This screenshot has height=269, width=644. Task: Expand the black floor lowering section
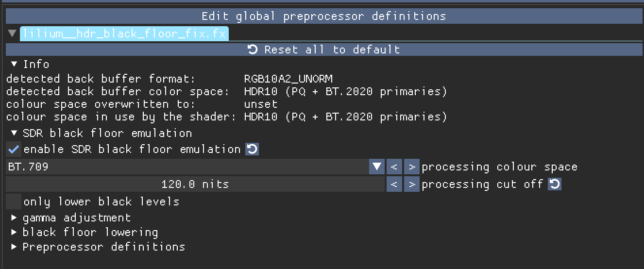pos(14,232)
